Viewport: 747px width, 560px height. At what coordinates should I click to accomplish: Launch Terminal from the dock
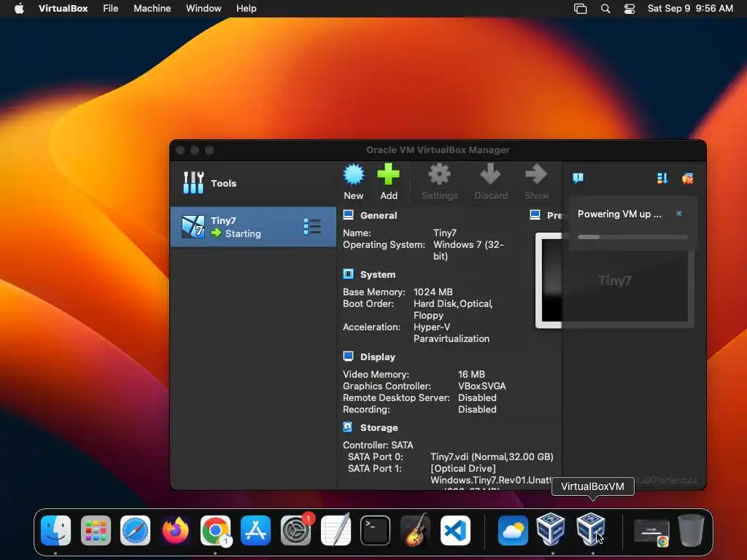[x=376, y=530]
